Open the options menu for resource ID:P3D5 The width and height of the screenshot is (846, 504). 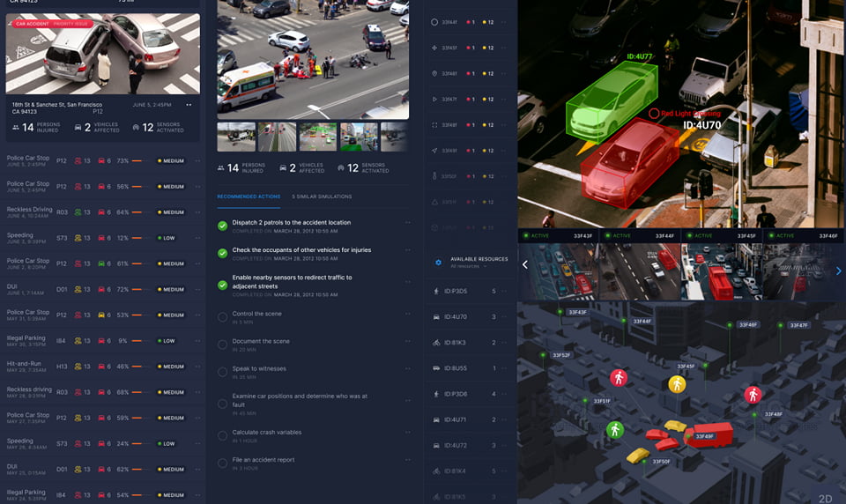tap(504, 291)
